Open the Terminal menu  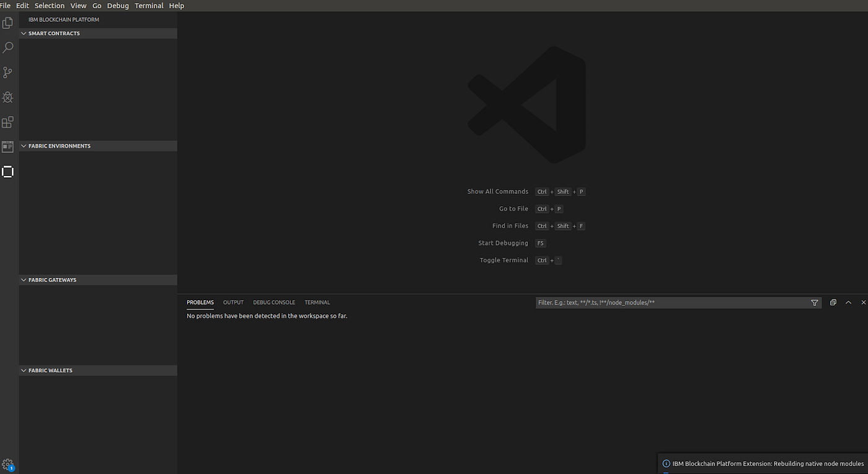[149, 5]
